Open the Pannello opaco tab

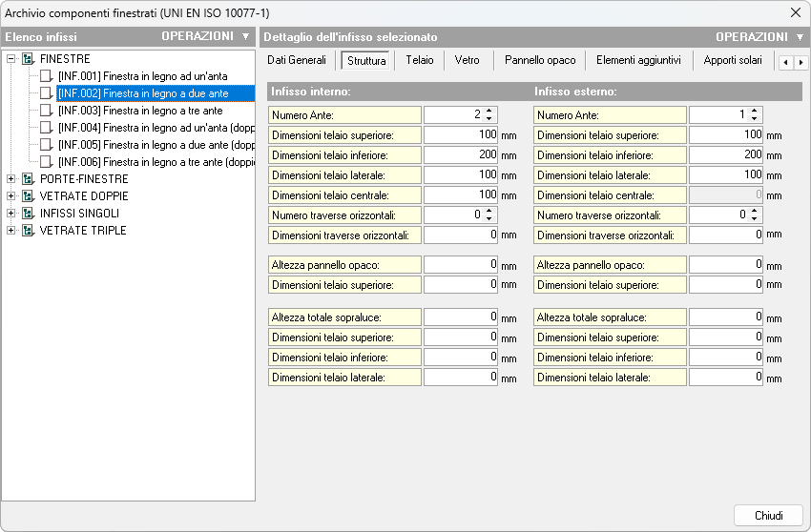(x=540, y=60)
